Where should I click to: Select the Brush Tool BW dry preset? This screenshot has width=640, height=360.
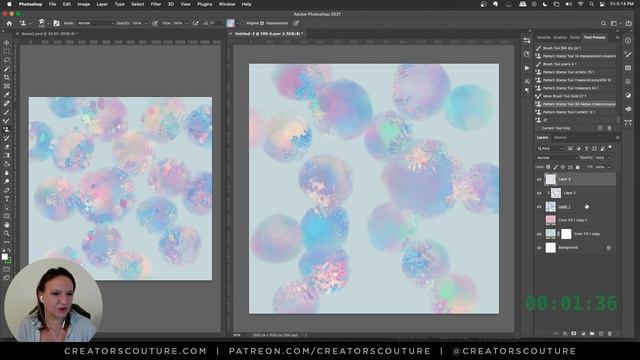(576, 48)
